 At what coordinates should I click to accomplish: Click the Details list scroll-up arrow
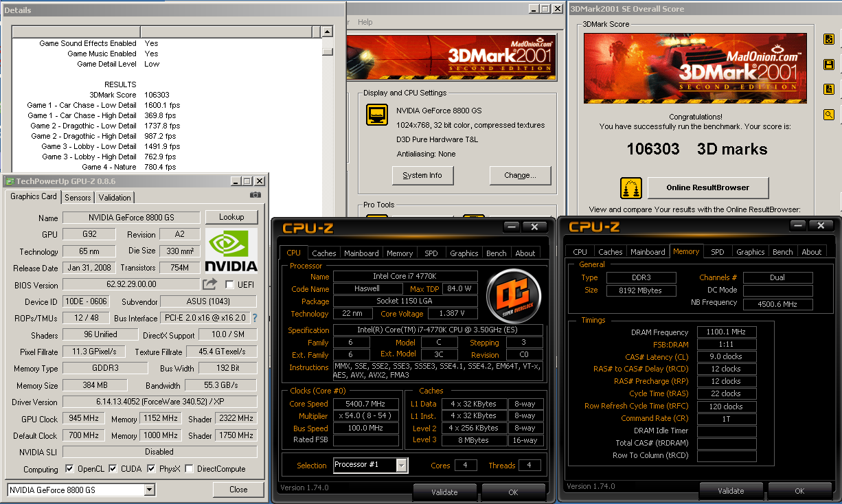coord(328,32)
